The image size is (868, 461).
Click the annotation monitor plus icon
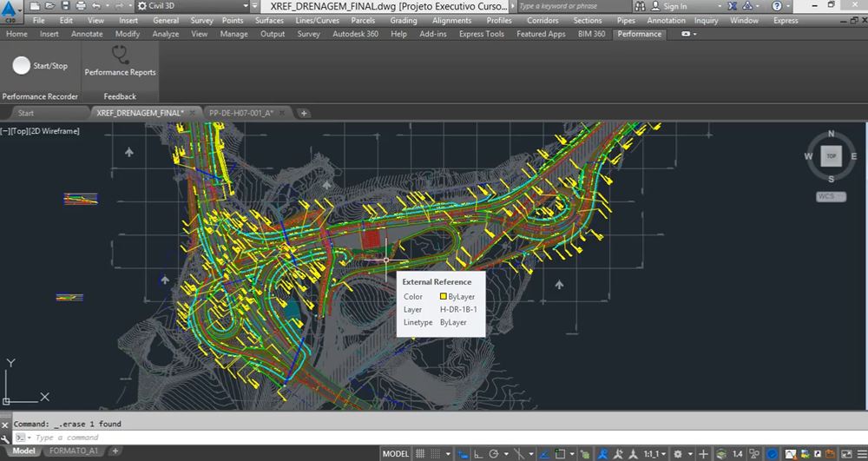click(x=703, y=454)
